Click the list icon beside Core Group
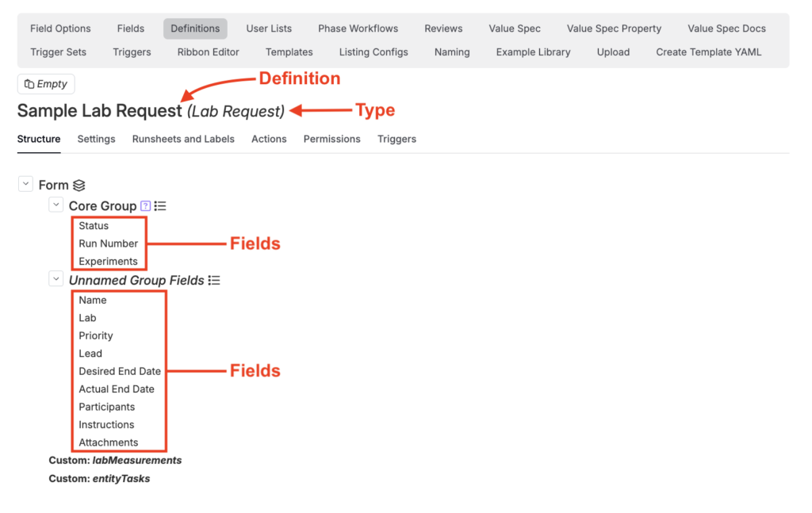 click(x=160, y=206)
